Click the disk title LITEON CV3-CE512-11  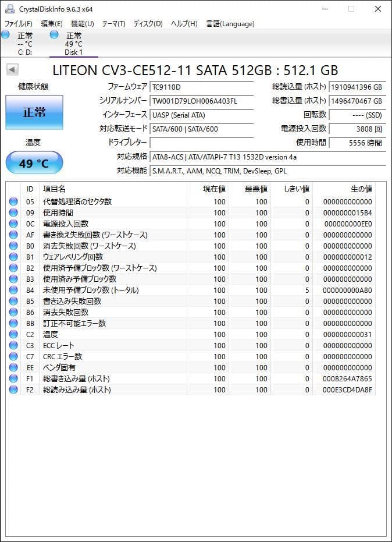tap(195, 70)
